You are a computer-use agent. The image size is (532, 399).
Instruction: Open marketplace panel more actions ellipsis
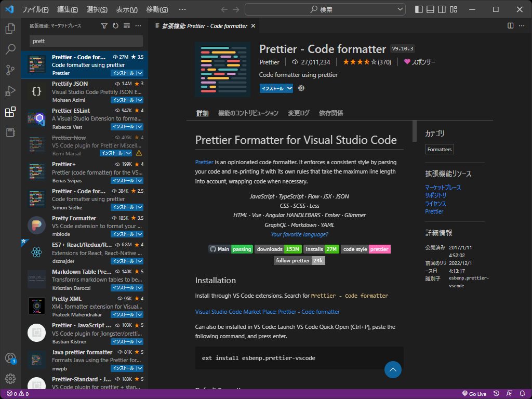pos(138,26)
